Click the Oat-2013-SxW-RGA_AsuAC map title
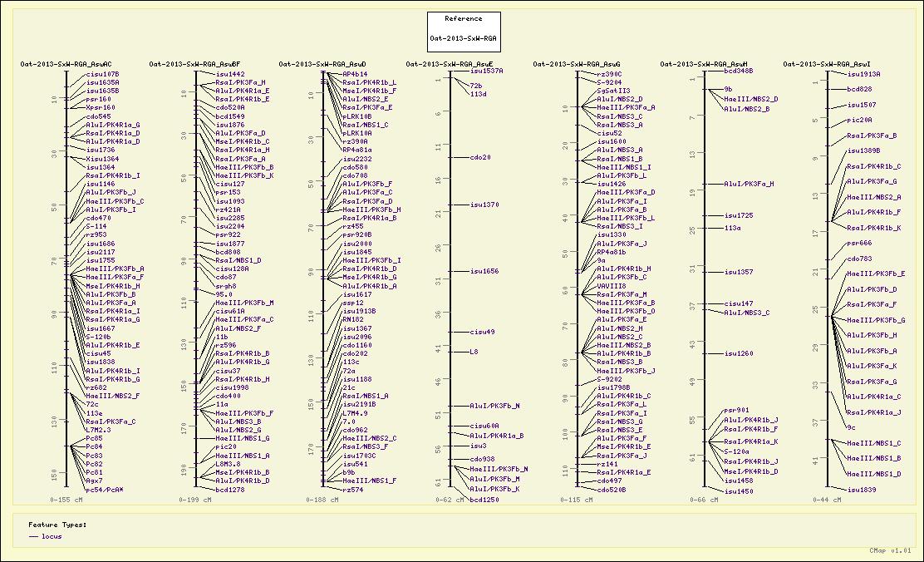Screen dimensions: 924x562 point(66,64)
